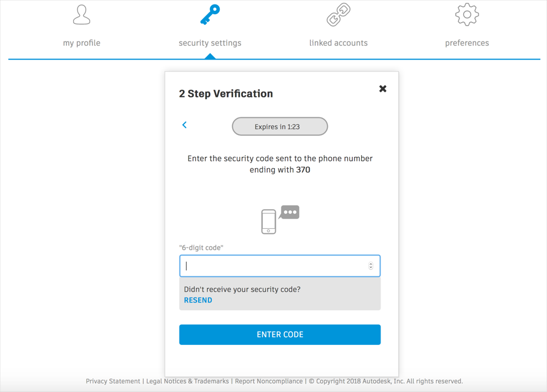Click the Report Noncompliance link

tap(268, 381)
